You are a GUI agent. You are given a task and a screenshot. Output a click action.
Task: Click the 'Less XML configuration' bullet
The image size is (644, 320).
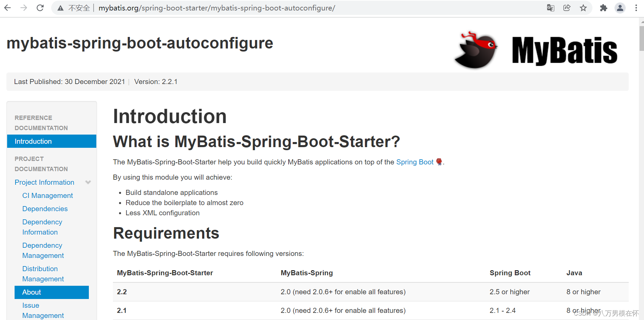(162, 213)
